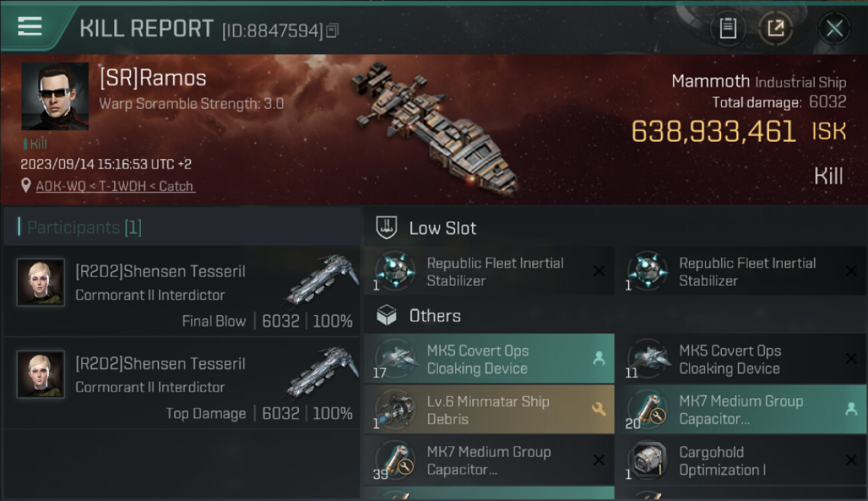Share the kill report externally
This screenshot has height=501, width=868.
coord(775,29)
